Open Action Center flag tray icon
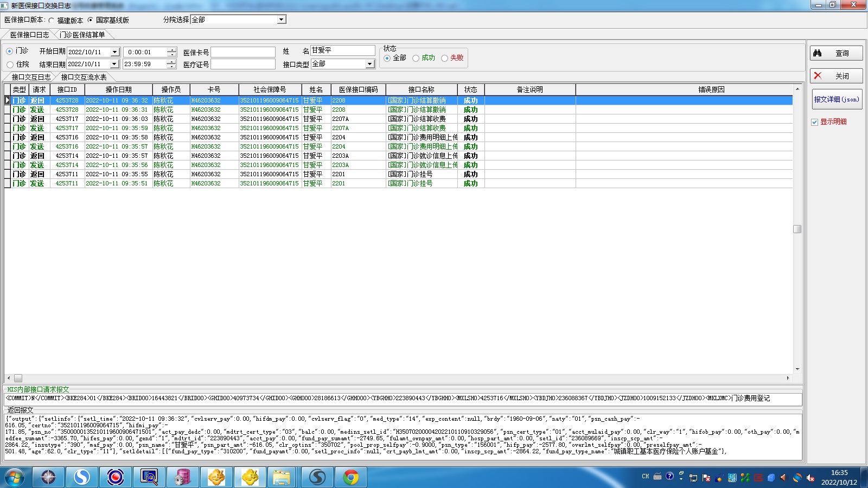The height and width of the screenshot is (488, 868). (x=706, y=478)
